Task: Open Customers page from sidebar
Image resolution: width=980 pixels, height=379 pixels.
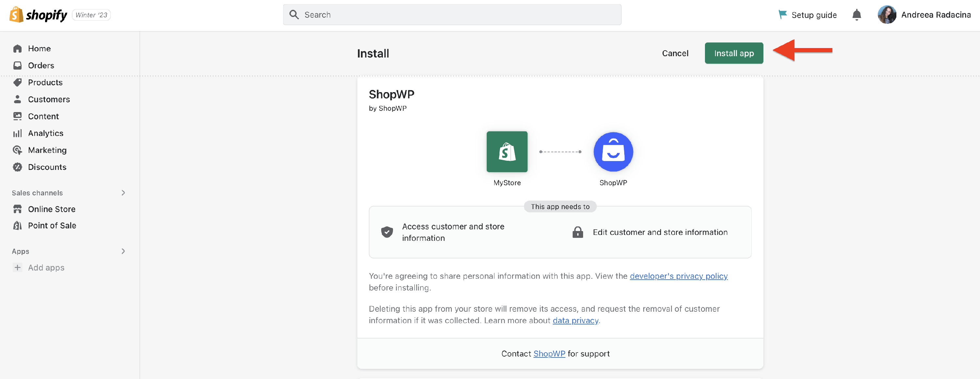Action: [x=49, y=99]
